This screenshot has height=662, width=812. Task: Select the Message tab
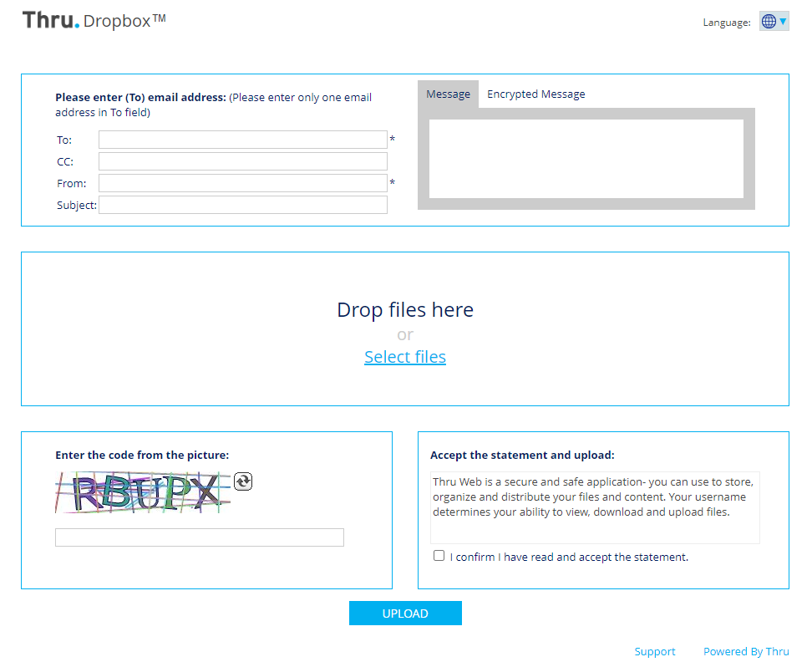tap(448, 94)
